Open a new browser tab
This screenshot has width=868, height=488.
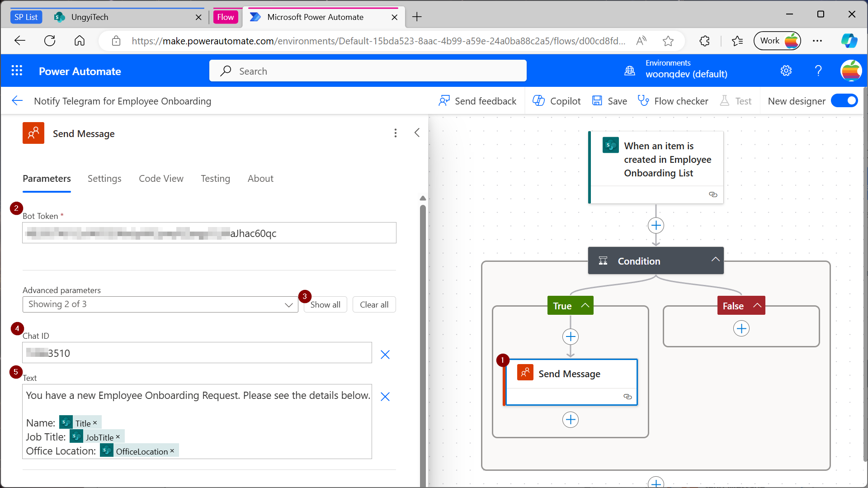pos(417,17)
